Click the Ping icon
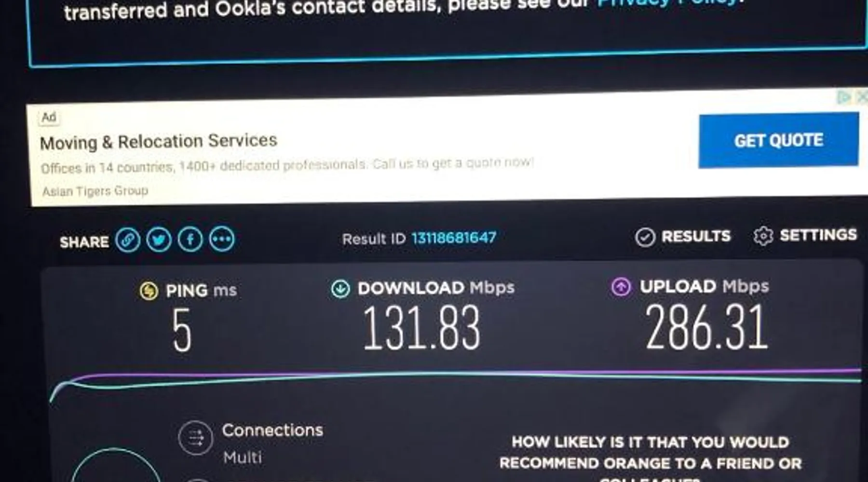This screenshot has width=868, height=482. [149, 291]
